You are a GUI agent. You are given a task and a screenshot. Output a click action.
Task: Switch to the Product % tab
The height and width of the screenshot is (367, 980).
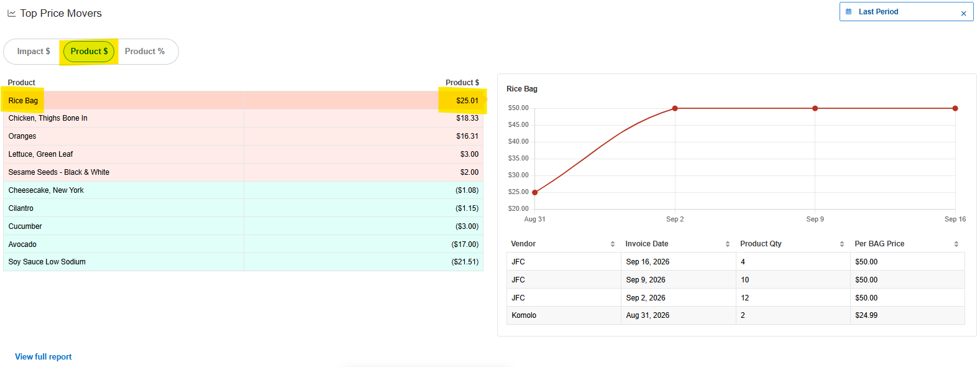(145, 52)
